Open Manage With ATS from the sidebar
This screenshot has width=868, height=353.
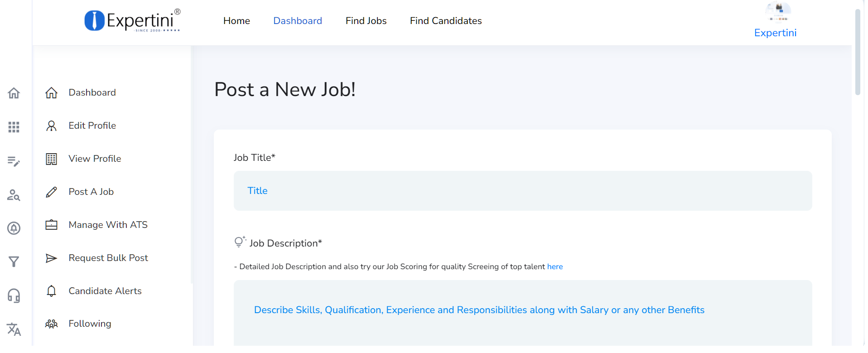[x=108, y=224]
